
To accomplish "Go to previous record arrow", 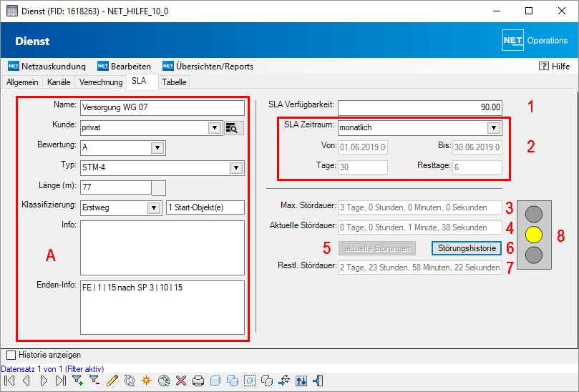I will coord(26,381).
